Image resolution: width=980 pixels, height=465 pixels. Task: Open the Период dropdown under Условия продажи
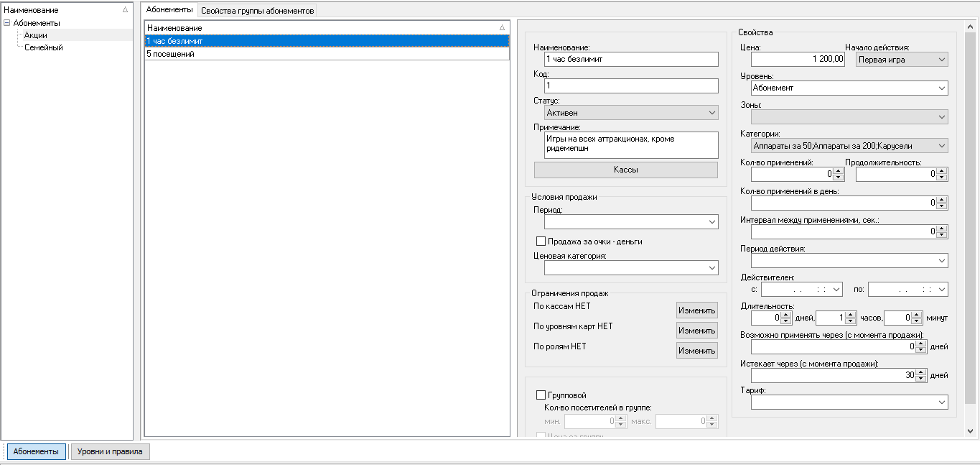tap(631, 222)
